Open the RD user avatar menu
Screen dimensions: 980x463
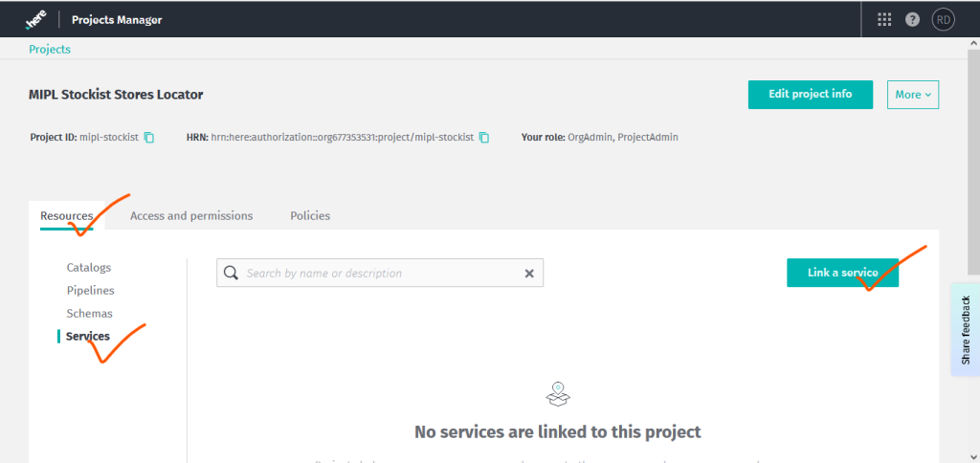(943, 20)
